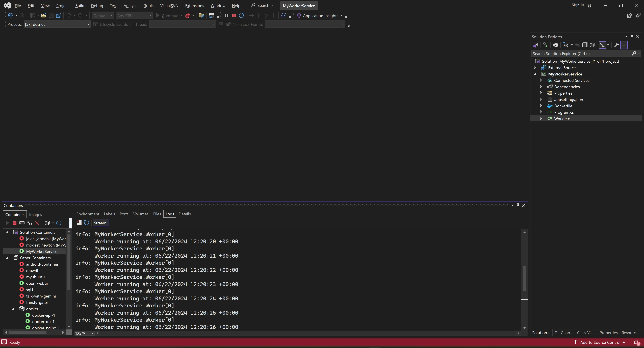Switch to the Environment tab
The image size is (644, 348).
tap(88, 214)
